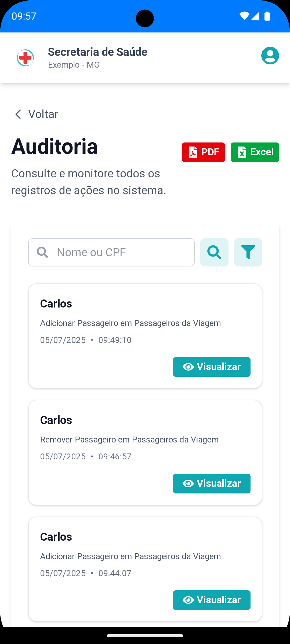290x644 pixels.
Task: Click the teal search magnifier button
Action: (214, 252)
